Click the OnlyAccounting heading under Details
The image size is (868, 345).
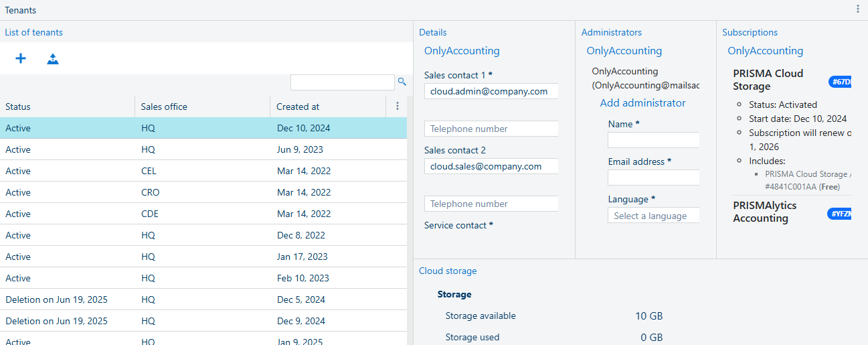pyautogui.click(x=462, y=51)
